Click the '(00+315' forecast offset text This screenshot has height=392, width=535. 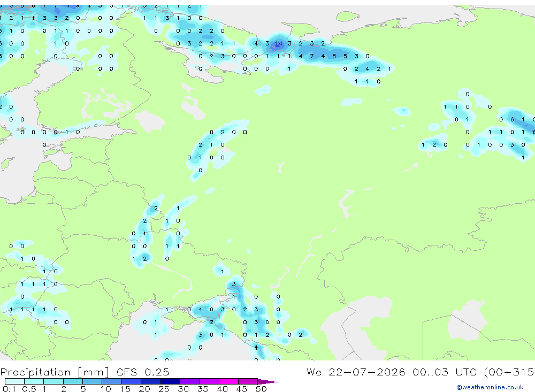(x=509, y=372)
